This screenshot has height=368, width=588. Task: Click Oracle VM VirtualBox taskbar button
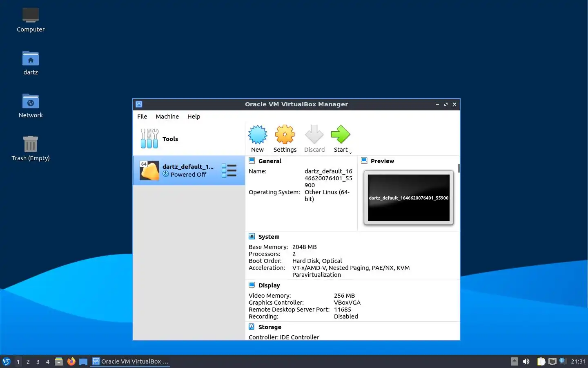pos(130,361)
